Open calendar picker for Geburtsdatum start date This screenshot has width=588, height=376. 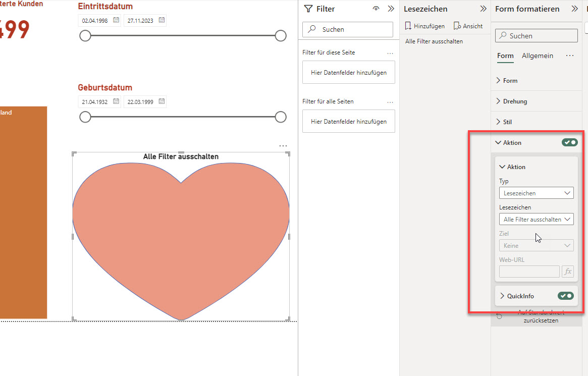pos(116,101)
